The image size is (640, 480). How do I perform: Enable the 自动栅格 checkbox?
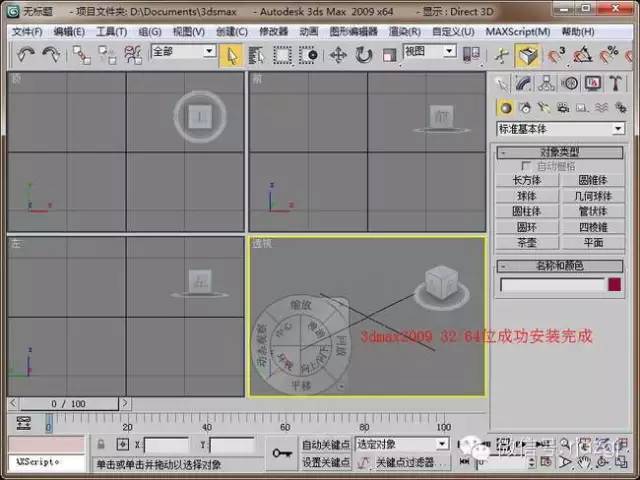click(x=529, y=166)
